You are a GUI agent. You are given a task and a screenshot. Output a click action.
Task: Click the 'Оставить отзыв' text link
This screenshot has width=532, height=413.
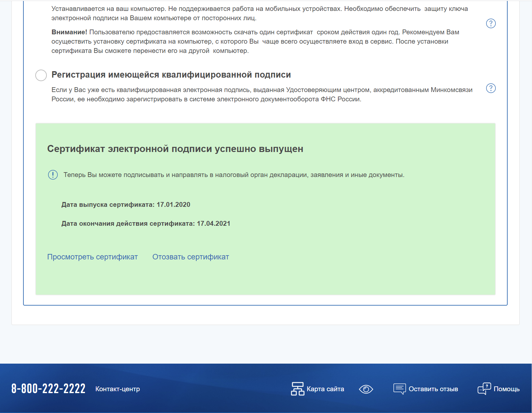click(x=433, y=389)
